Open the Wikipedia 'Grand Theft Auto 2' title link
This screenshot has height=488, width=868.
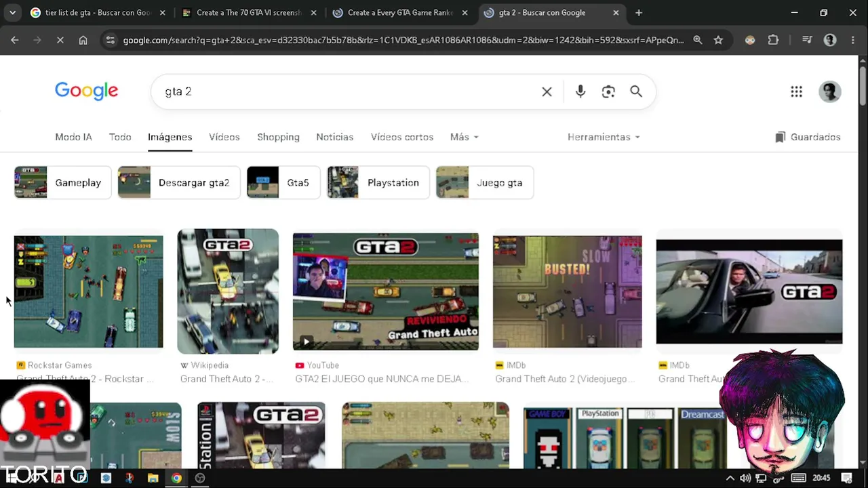point(227,379)
